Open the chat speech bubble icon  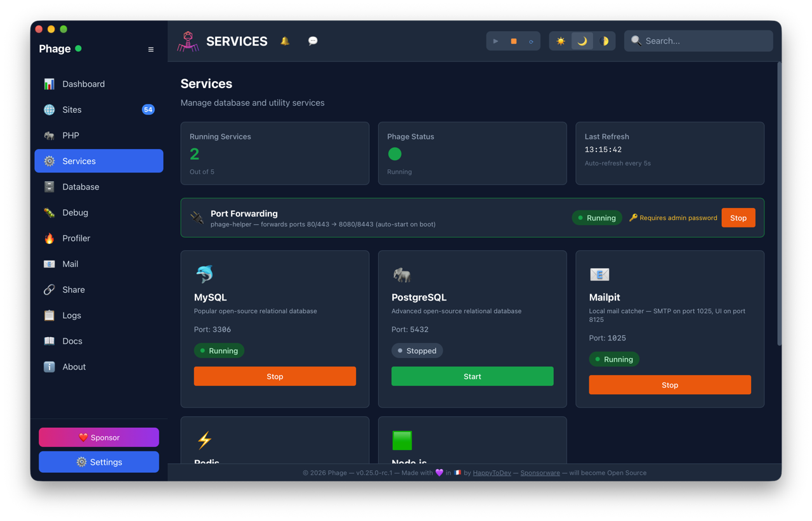pyautogui.click(x=313, y=41)
